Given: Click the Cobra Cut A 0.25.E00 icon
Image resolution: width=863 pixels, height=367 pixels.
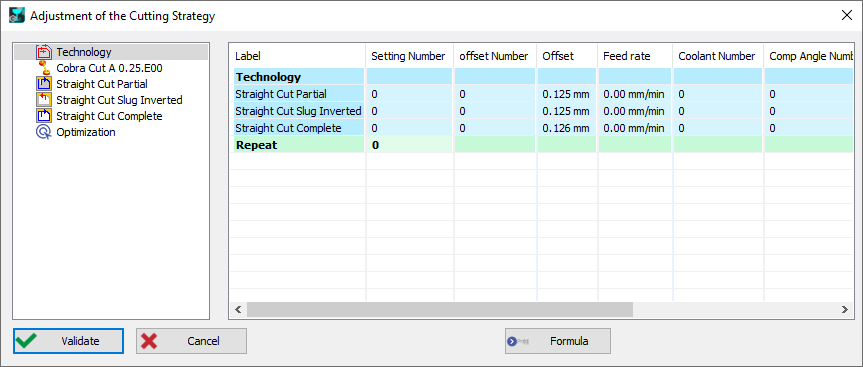Looking at the screenshot, I should coord(43,68).
